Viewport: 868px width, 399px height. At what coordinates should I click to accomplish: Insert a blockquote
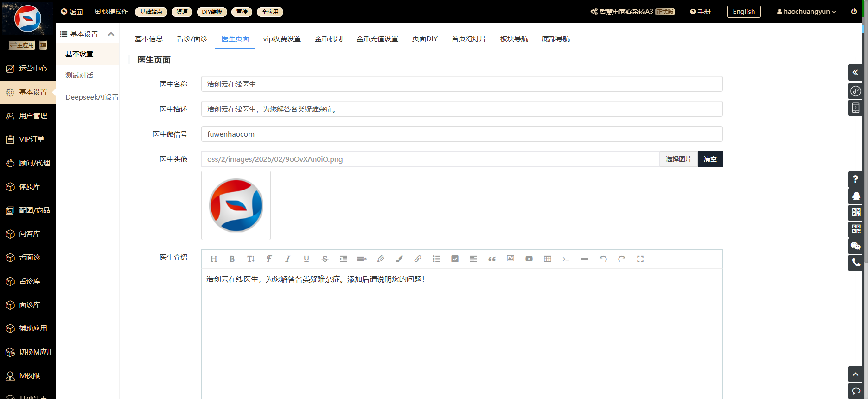pos(492,259)
